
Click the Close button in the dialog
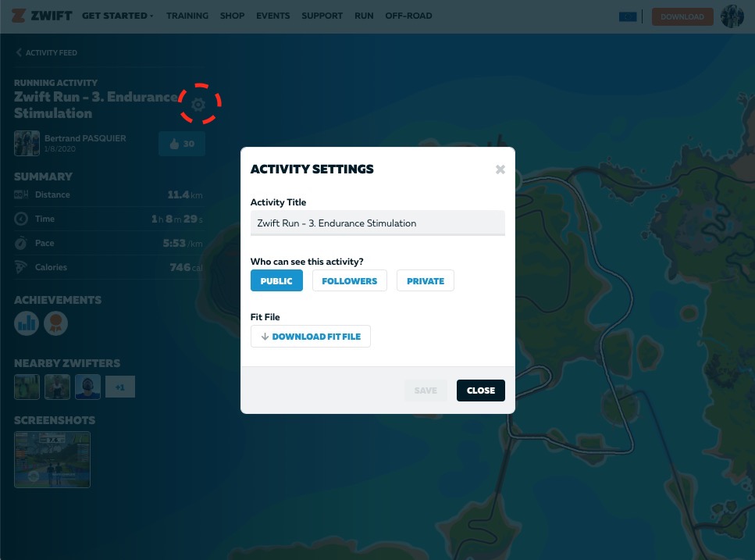(480, 391)
